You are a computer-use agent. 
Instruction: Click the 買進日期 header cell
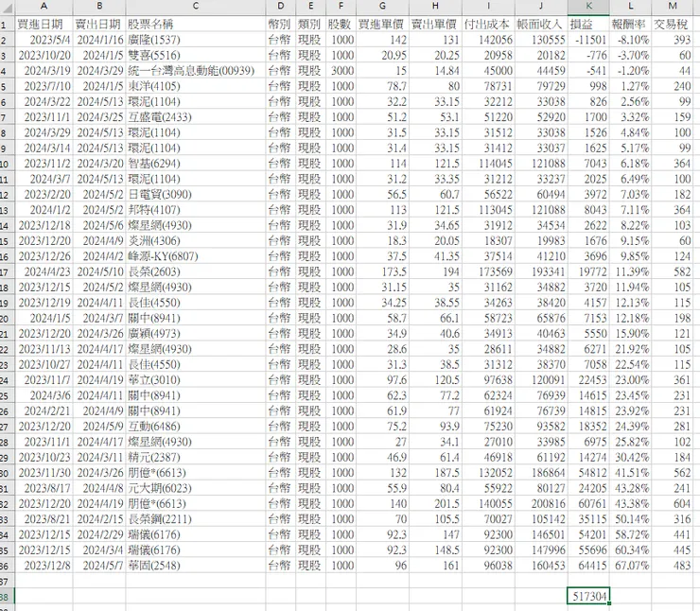(x=44, y=24)
